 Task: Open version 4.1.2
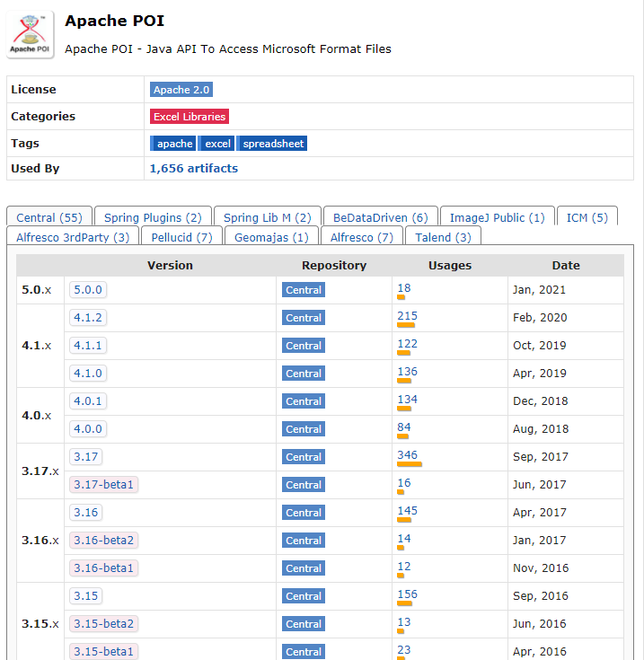pyautogui.click(x=87, y=317)
